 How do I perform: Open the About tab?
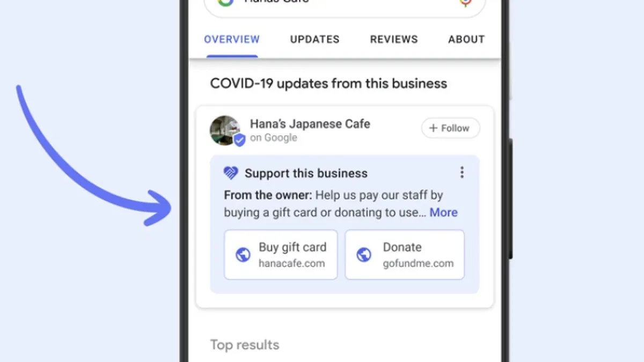[x=466, y=39]
